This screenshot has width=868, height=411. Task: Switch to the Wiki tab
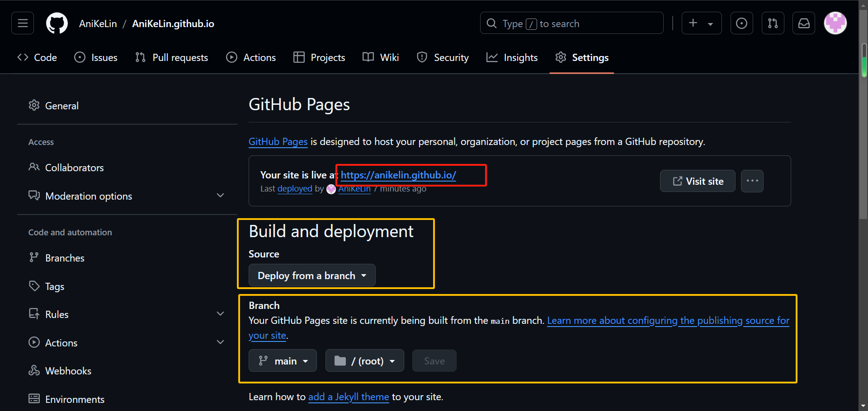(381, 57)
